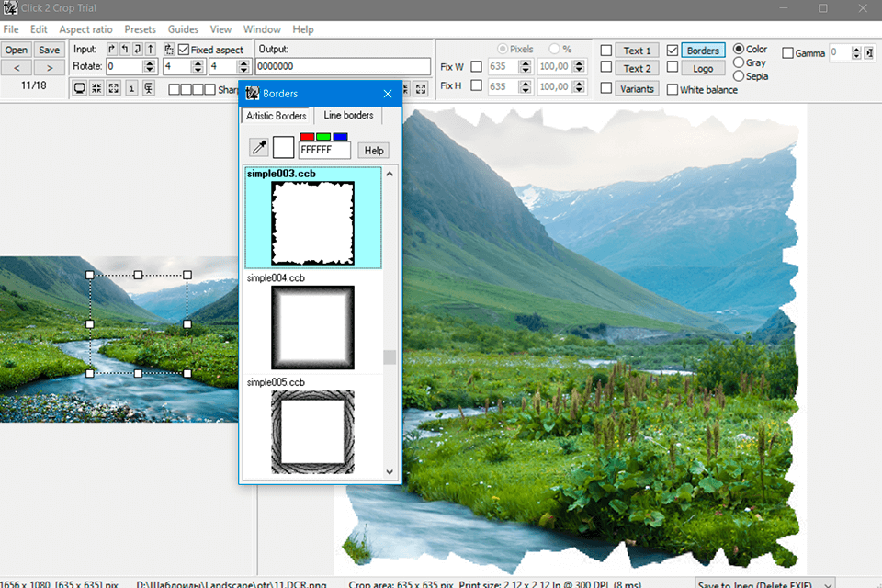Switch to the Line borders tab
The image size is (882, 588).
pos(348,115)
